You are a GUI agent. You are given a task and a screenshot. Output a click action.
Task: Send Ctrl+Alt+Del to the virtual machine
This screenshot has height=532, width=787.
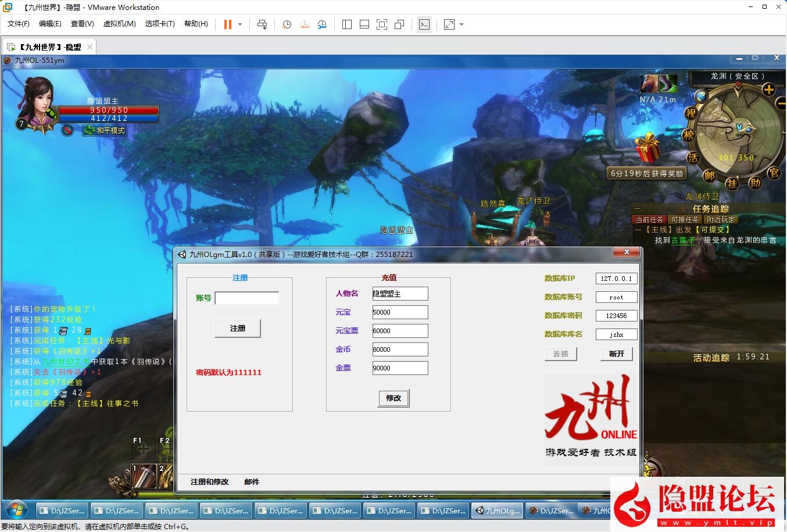262,24
